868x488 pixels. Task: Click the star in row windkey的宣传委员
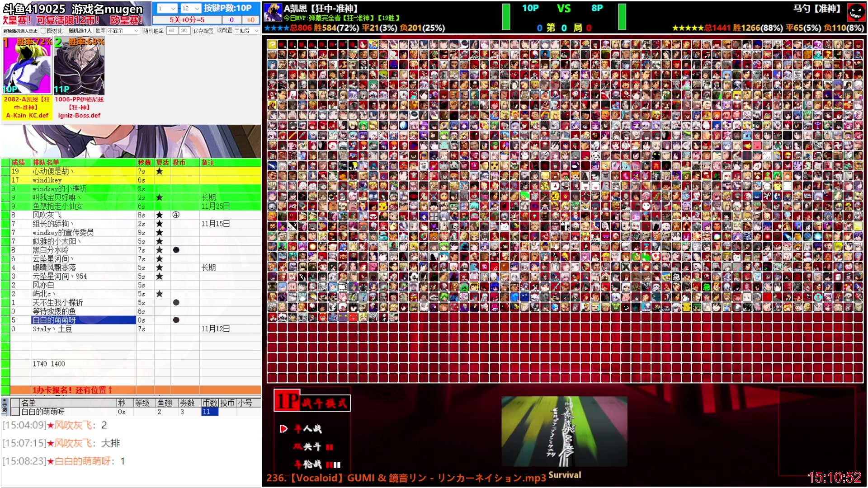coord(159,233)
